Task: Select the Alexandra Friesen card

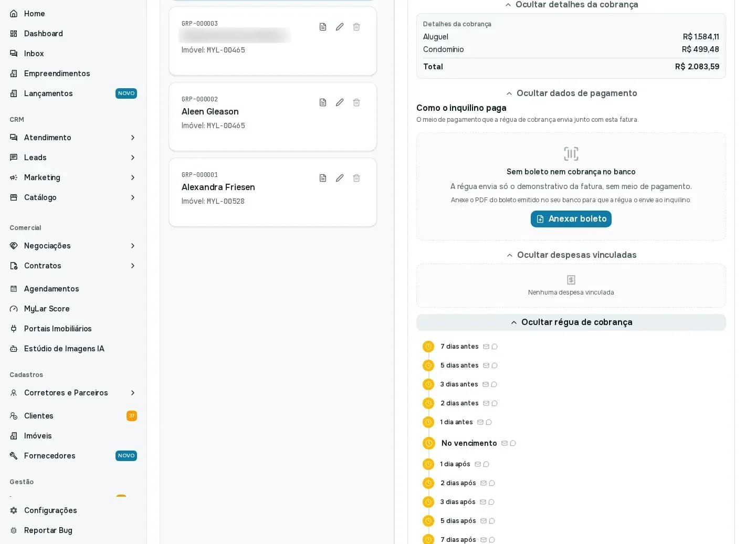Action: [x=272, y=192]
